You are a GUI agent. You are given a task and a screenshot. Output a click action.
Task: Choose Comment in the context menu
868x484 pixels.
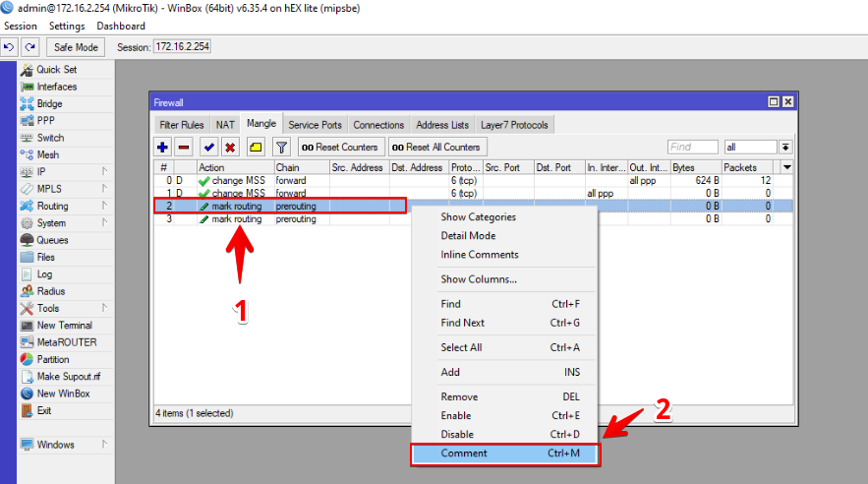[x=505, y=454]
